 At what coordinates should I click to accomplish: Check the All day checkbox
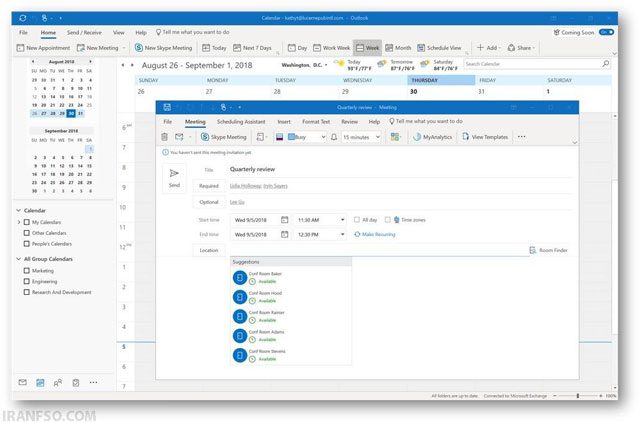[x=357, y=220]
